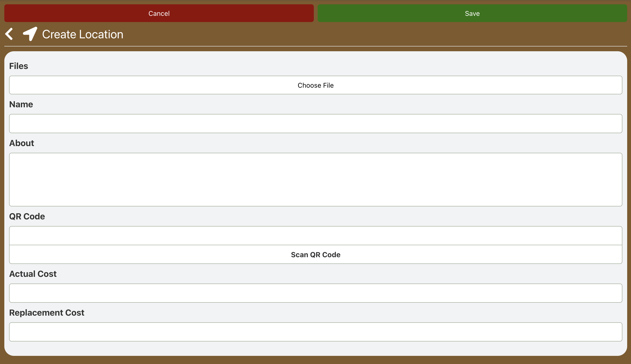
Task: Open the Choose File picker
Action: pyautogui.click(x=315, y=85)
